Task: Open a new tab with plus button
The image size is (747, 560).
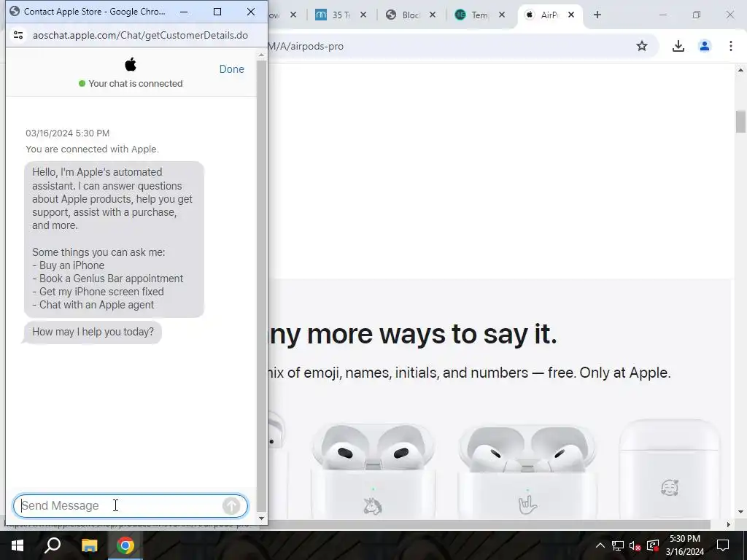Action: (x=597, y=15)
